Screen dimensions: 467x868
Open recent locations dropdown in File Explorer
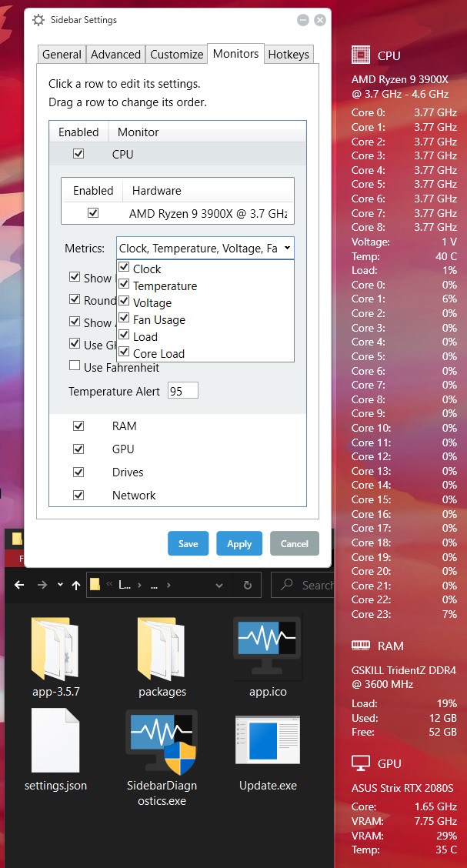click(x=60, y=585)
